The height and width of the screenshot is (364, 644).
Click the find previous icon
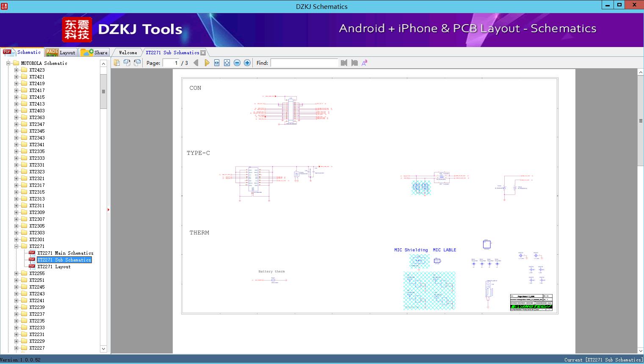[344, 63]
